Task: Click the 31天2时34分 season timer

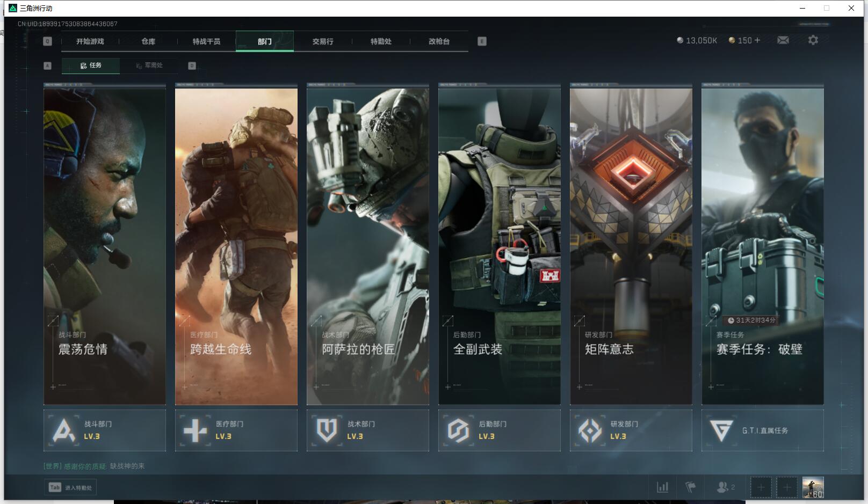Action: (x=752, y=320)
